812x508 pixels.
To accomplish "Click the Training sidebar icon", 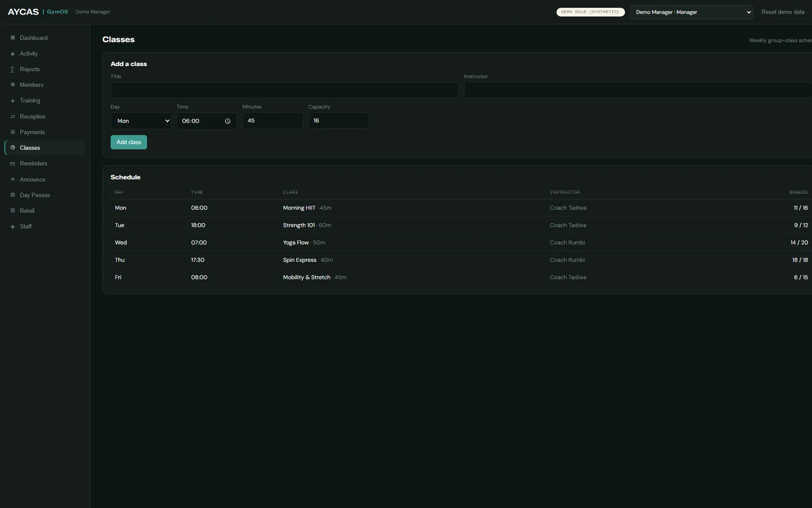I will 13,101.
